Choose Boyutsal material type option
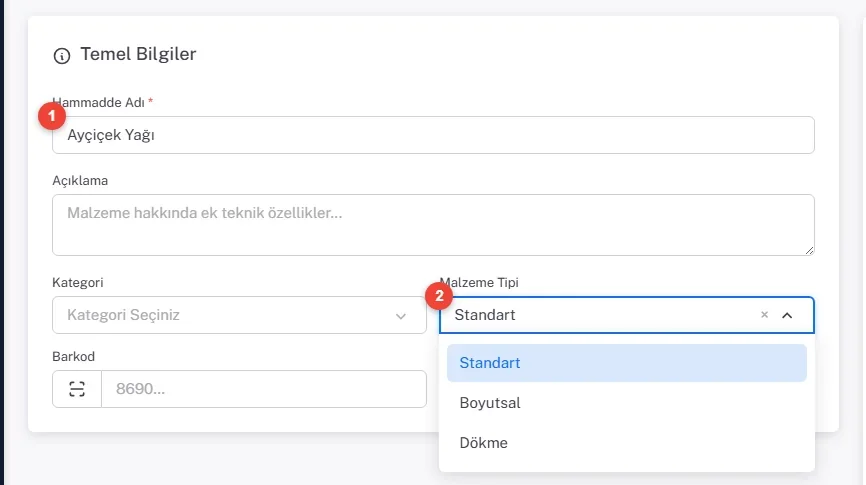 627,403
